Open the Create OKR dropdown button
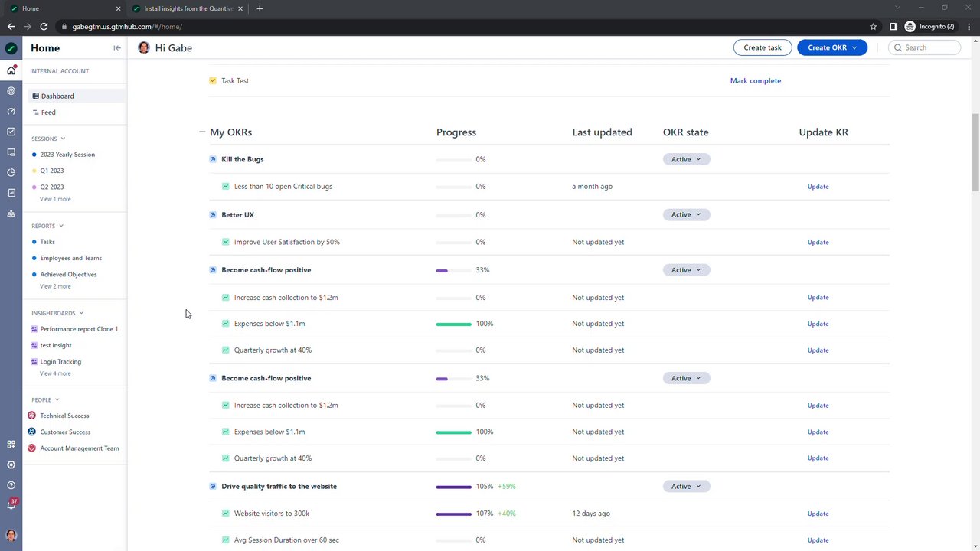This screenshot has height=551, width=980. pyautogui.click(x=831, y=47)
